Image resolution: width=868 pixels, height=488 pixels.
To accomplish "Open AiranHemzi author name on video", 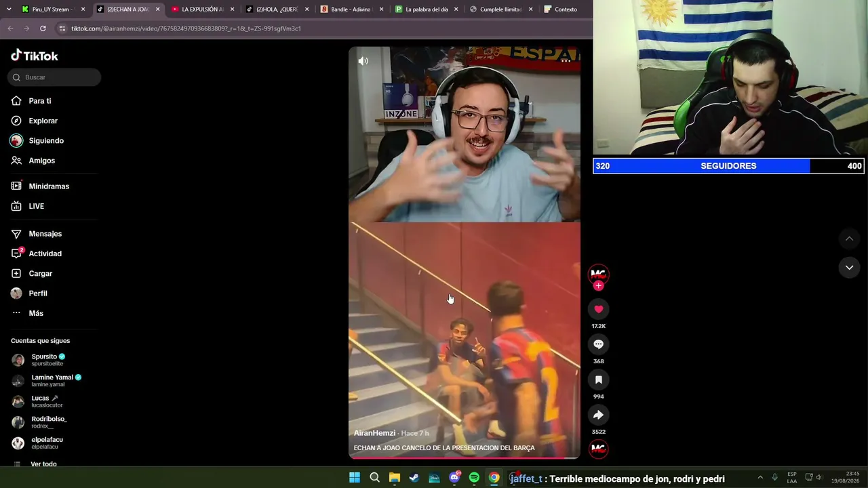I will [374, 433].
